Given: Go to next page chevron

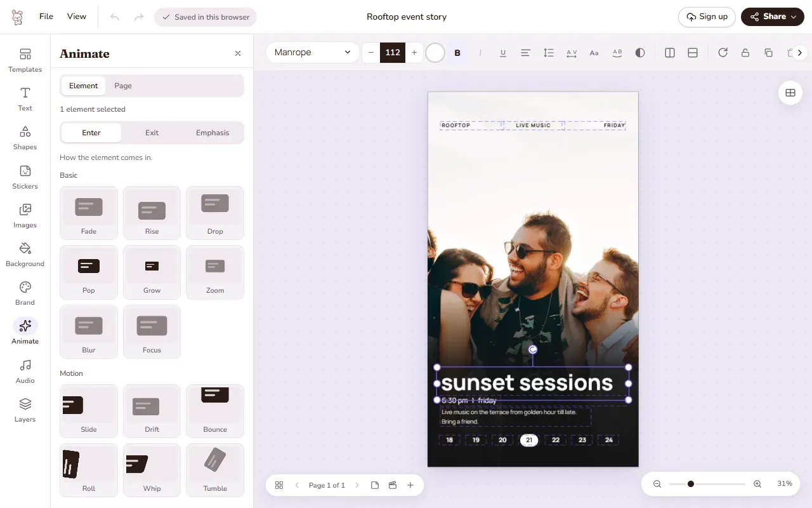Looking at the screenshot, I should 357,485.
